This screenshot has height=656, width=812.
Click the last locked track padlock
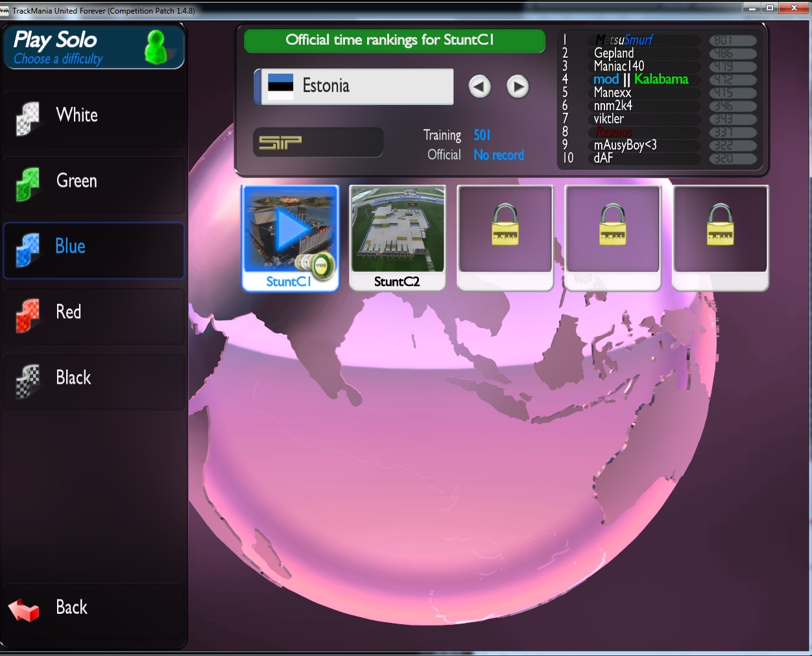pyautogui.click(x=720, y=225)
